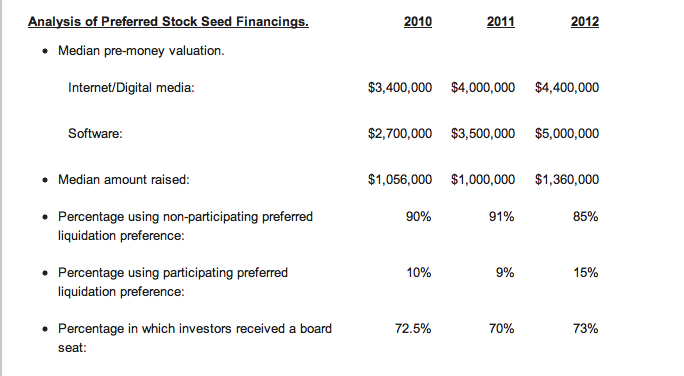
Task: Click the bullet beside Percentage using participating preferred
Action: (x=45, y=273)
